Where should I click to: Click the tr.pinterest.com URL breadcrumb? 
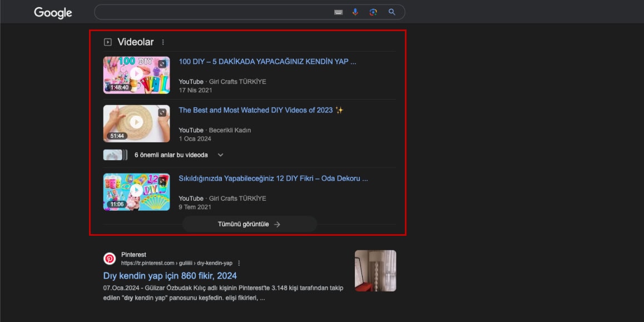177,263
